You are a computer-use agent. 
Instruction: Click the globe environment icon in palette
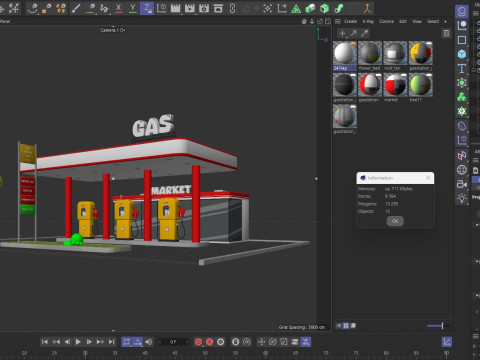coord(462,170)
